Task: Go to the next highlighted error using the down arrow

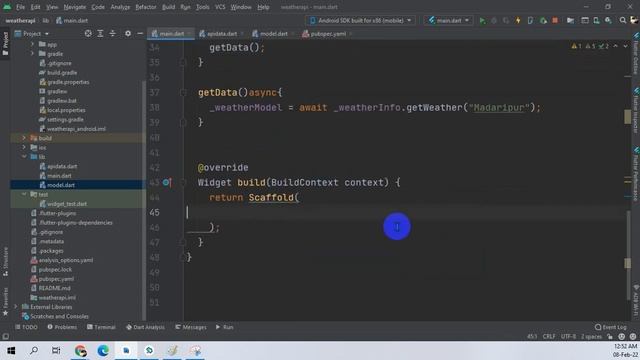Action: click(625, 46)
